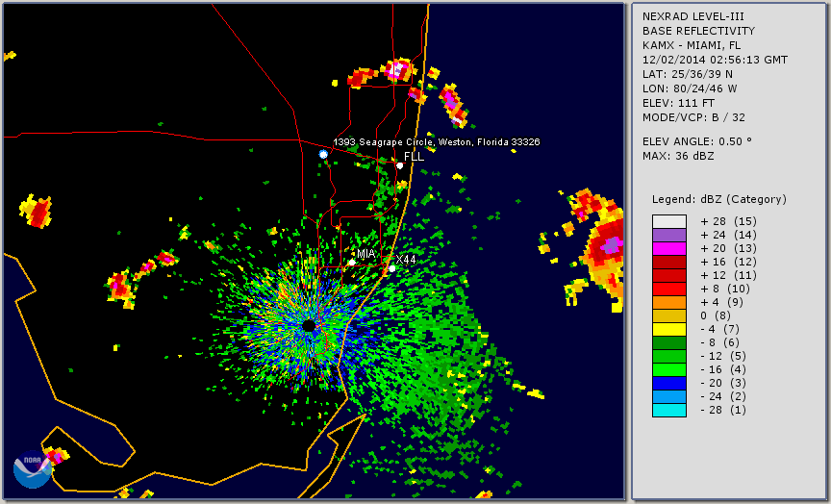Click the 'MAX: 36 dBZ' text

coord(678,156)
